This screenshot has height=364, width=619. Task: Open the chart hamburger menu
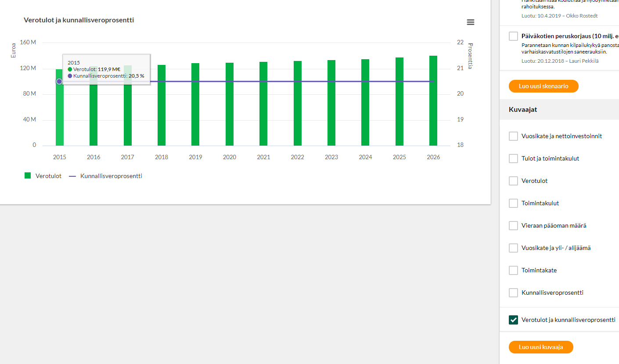tap(471, 22)
